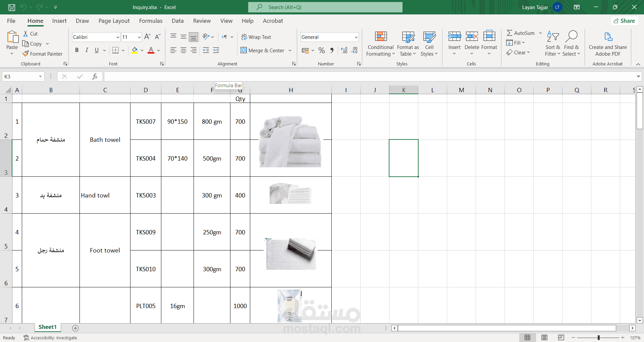Image resolution: width=644 pixels, height=342 pixels.
Task: Switch to the Page Layout tab
Action: coord(114,21)
